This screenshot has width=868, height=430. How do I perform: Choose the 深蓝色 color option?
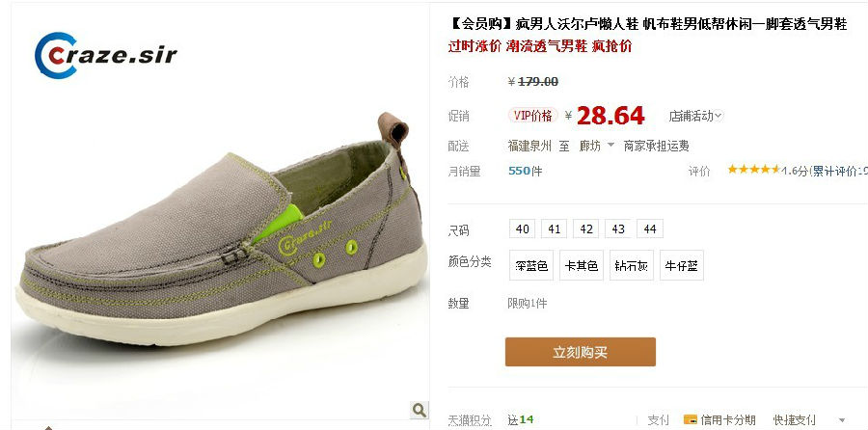coord(531,266)
